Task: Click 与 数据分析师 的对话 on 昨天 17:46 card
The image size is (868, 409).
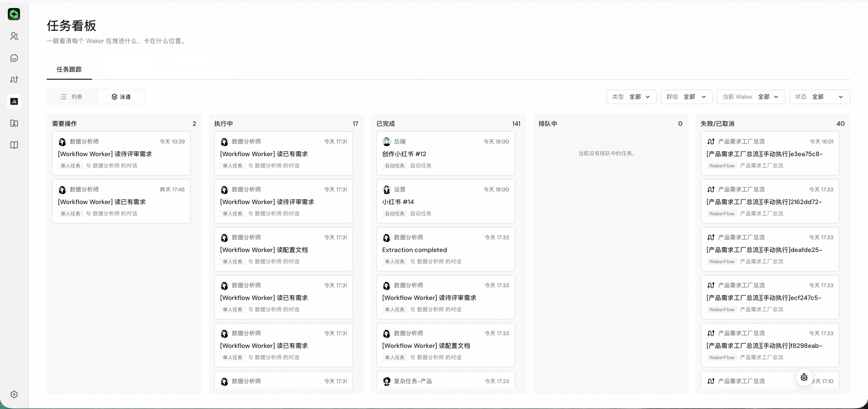Action: click(x=112, y=214)
